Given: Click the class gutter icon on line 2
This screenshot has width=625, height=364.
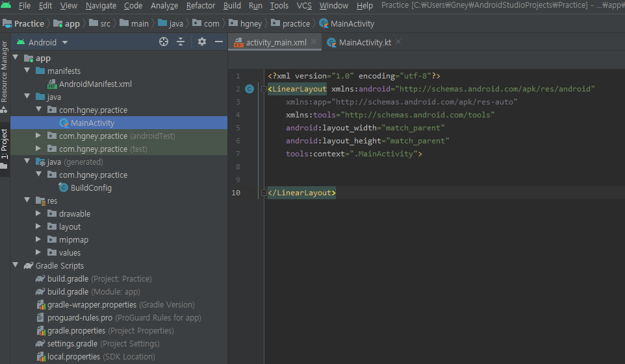Looking at the screenshot, I should (x=249, y=89).
